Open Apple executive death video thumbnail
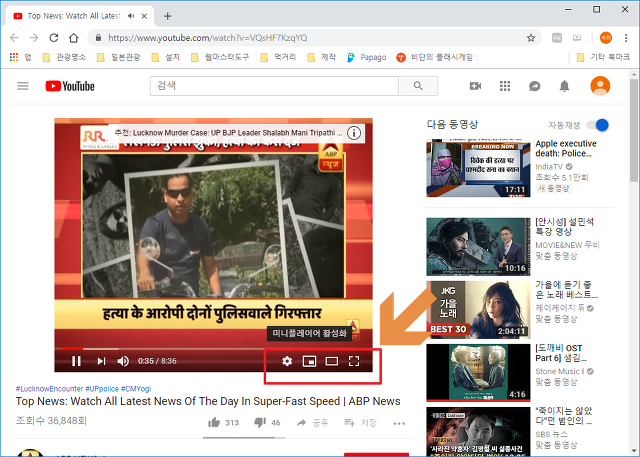 (x=478, y=168)
